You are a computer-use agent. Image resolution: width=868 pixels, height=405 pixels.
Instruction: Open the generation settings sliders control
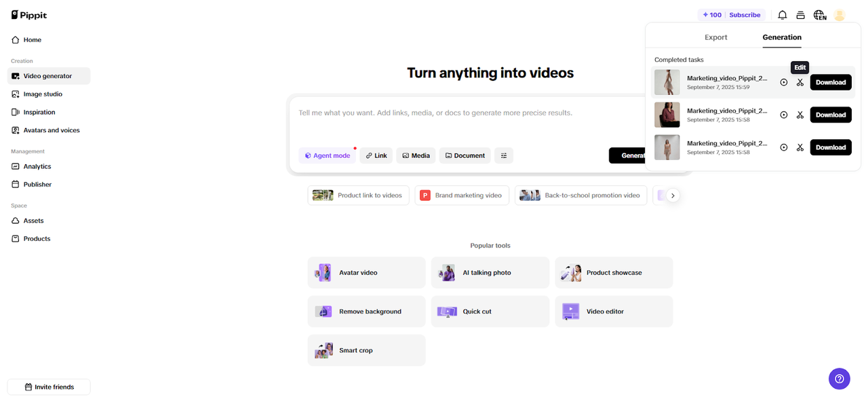(503, 155)
